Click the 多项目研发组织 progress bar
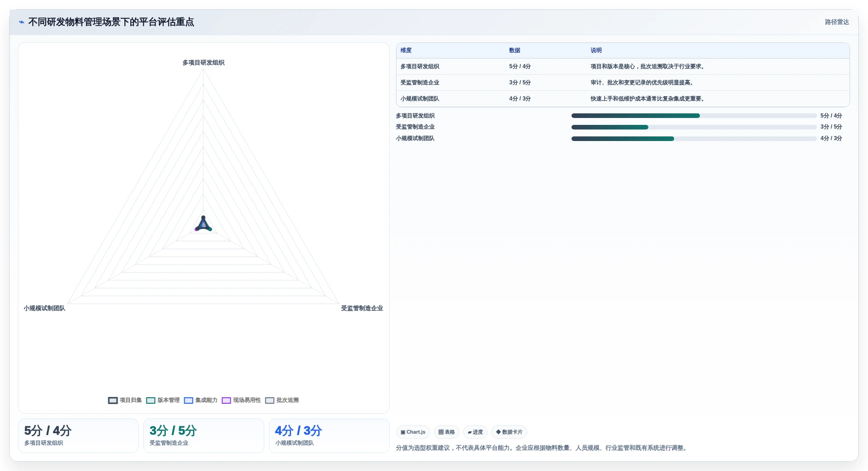 click(x=694, y=116)
